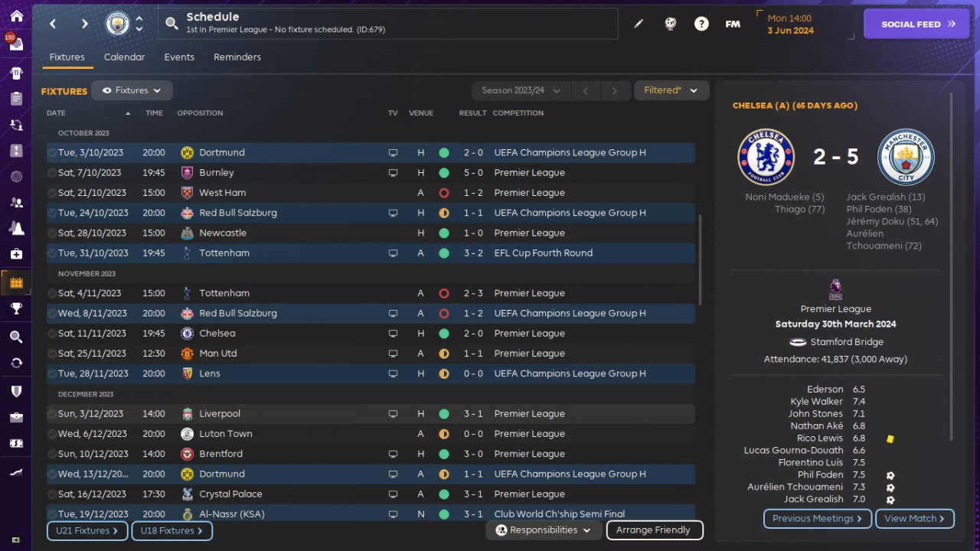Toggle the check mark on Burnley 7/10/2023 row

click(51, 173)
